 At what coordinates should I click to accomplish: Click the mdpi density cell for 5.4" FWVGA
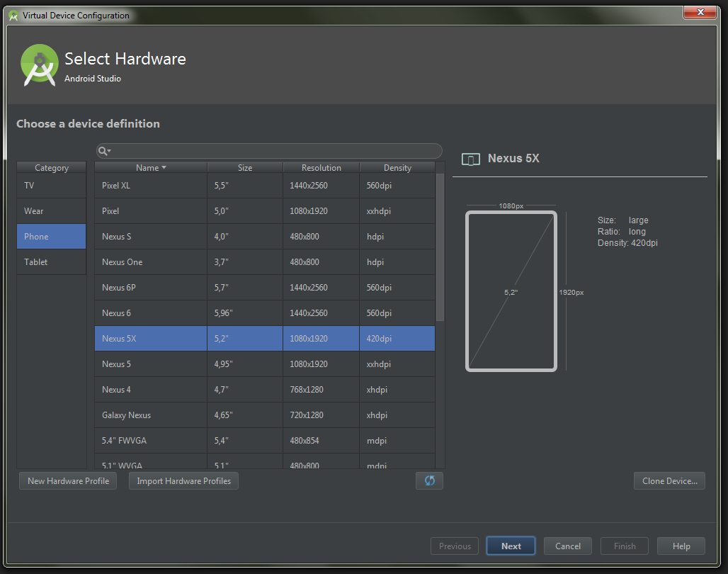(397, 441)
